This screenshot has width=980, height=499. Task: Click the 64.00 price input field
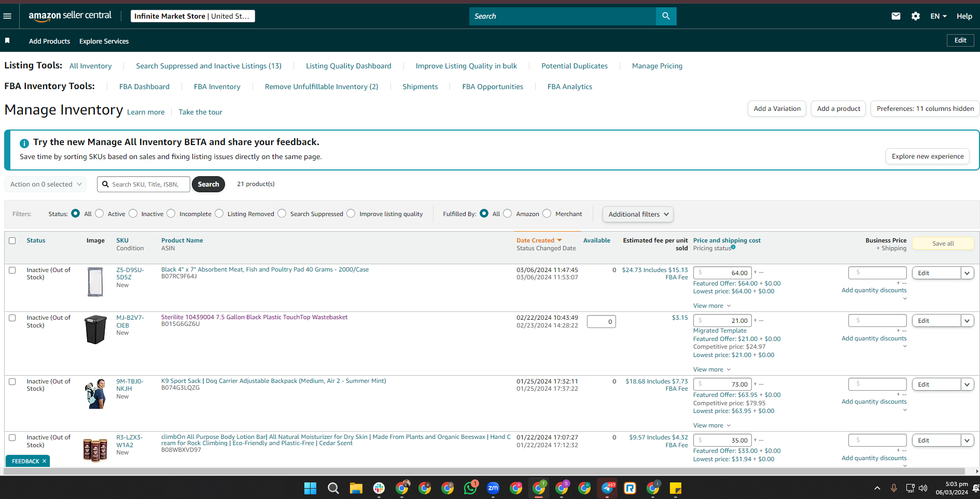pos(722,273)
